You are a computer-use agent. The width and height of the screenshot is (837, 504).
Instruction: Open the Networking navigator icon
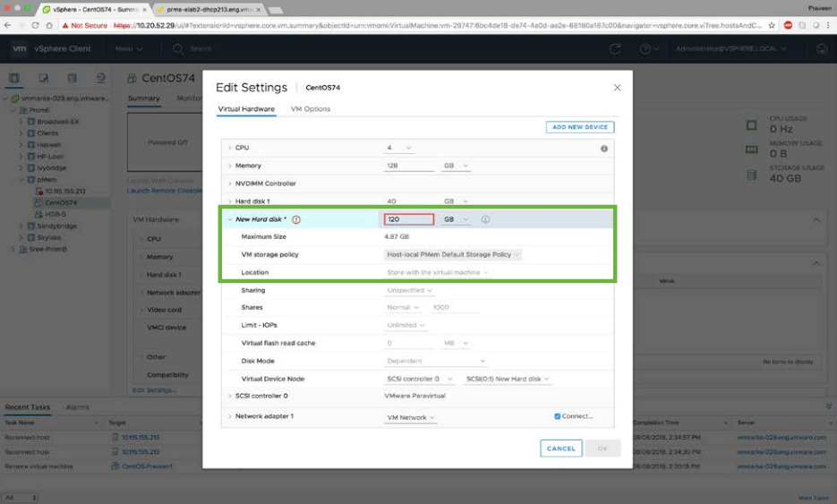pos(101,78)
